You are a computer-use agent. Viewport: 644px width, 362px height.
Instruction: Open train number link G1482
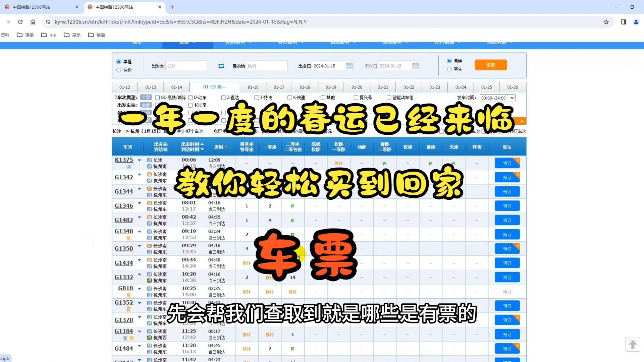124,220
